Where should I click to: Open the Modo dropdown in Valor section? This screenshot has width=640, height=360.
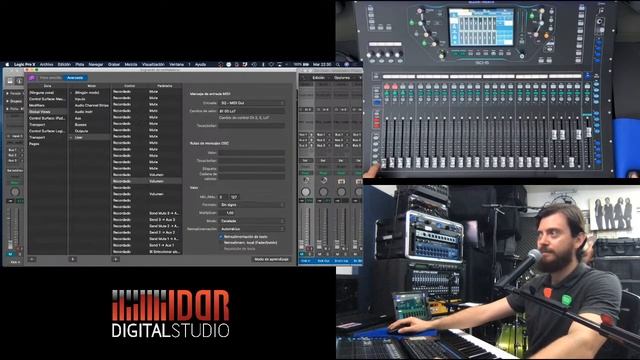point(251,221)
